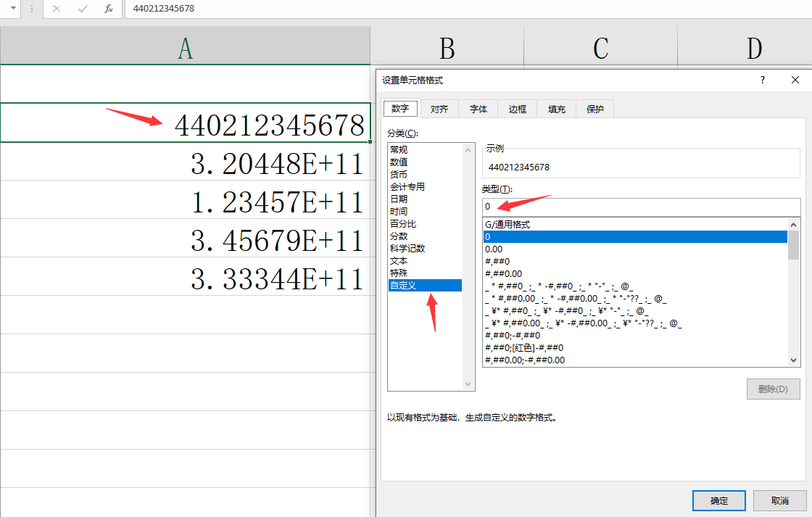This screenshot has height=517, width=812.
Task: Choose 数值 in category list
Action: (425, 162)
